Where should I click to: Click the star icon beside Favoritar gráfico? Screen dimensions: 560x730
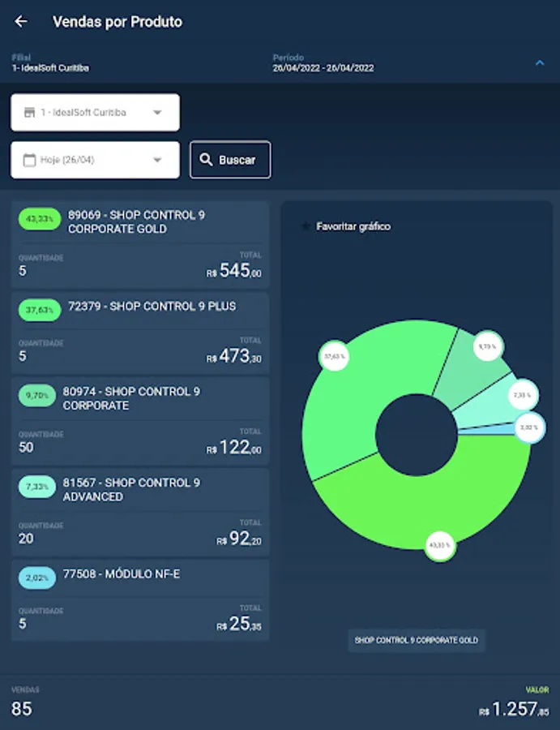(x=305, y=226)
